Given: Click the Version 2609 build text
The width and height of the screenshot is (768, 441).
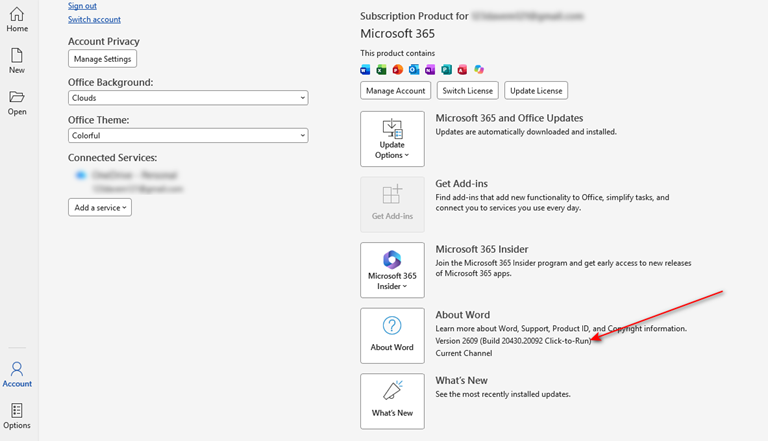Looking at the screenshot, I should pos(514,341).
